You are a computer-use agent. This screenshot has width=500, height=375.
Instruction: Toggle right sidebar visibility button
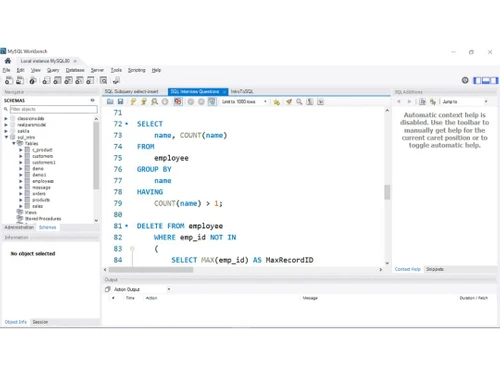coord(494,80)
